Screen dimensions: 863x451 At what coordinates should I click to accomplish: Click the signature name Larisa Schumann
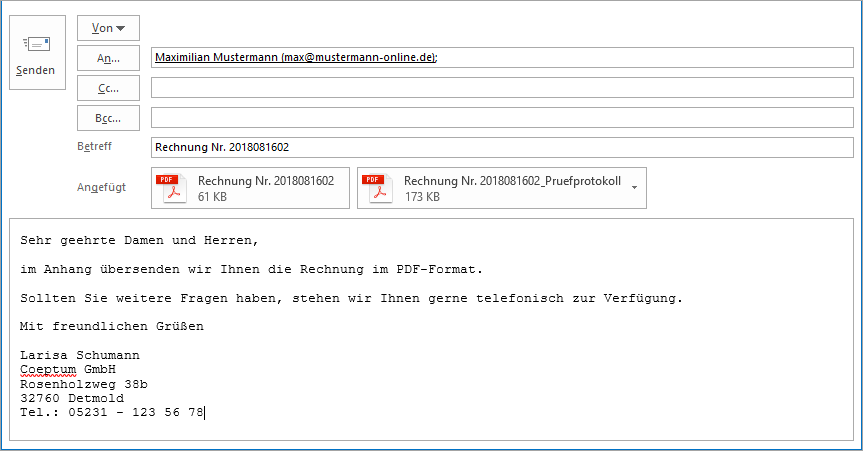pyautogui.click(x=80, y=355)
